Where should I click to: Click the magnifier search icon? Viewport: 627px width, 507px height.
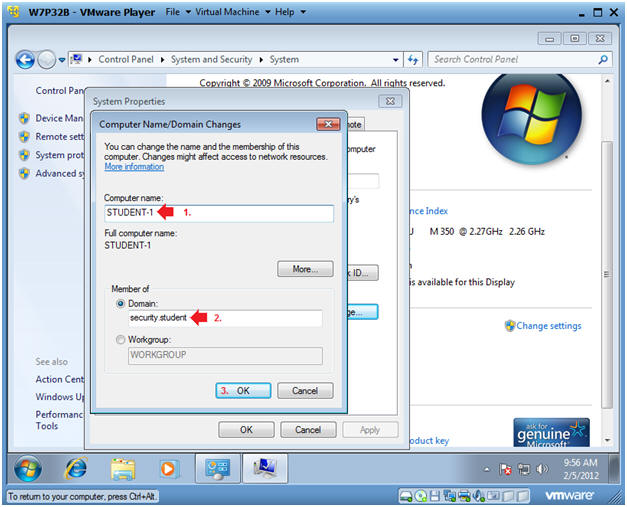click(603, 60)
